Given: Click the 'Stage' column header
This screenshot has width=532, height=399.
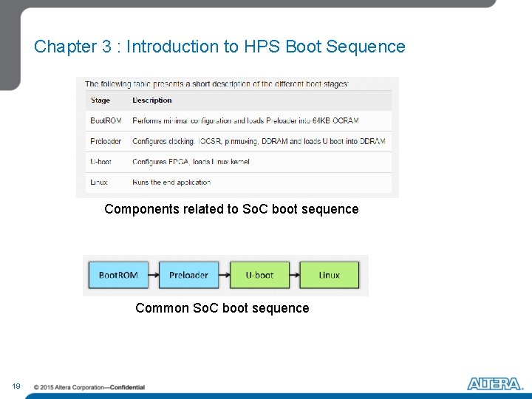Looking at the screenshot, I should pyautogui.click(x=100, y=100).
